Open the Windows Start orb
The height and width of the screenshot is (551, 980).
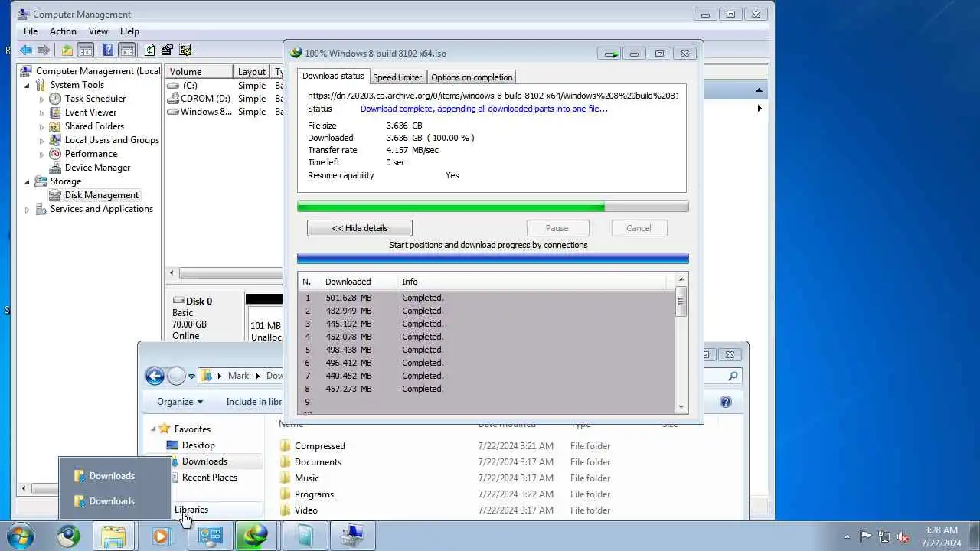coord(20,536)
